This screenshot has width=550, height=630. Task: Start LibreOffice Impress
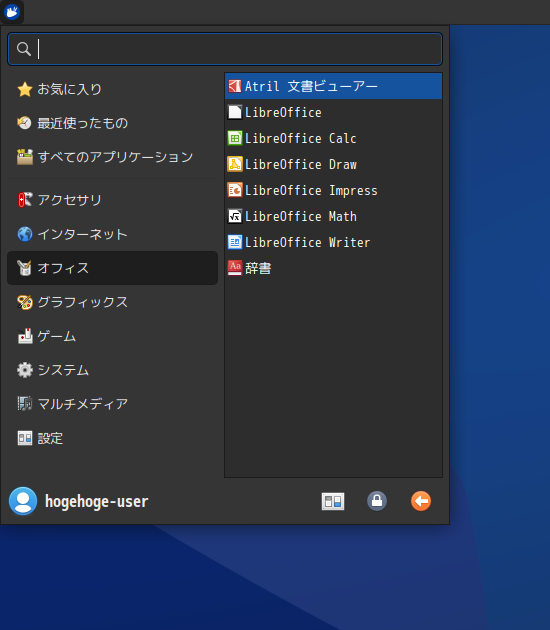click(x=333, y=190)
